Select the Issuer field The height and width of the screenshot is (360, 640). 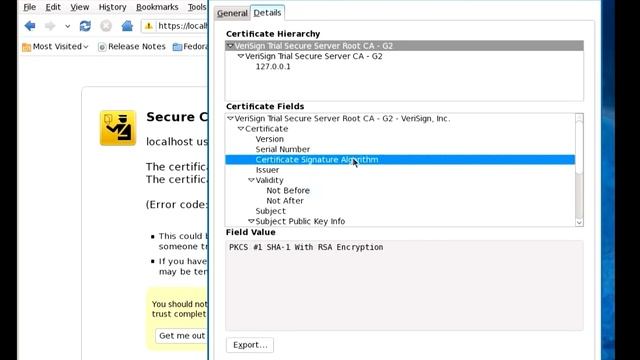[x=267, y=170]
